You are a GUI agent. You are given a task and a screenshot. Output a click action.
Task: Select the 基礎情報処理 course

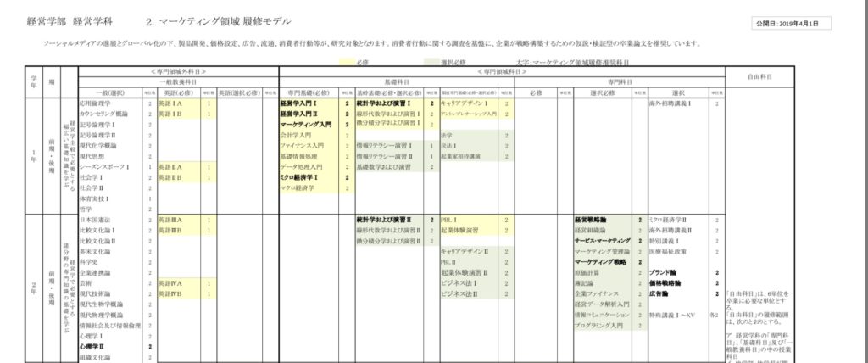pyautogui.click(x=299, y=156)
